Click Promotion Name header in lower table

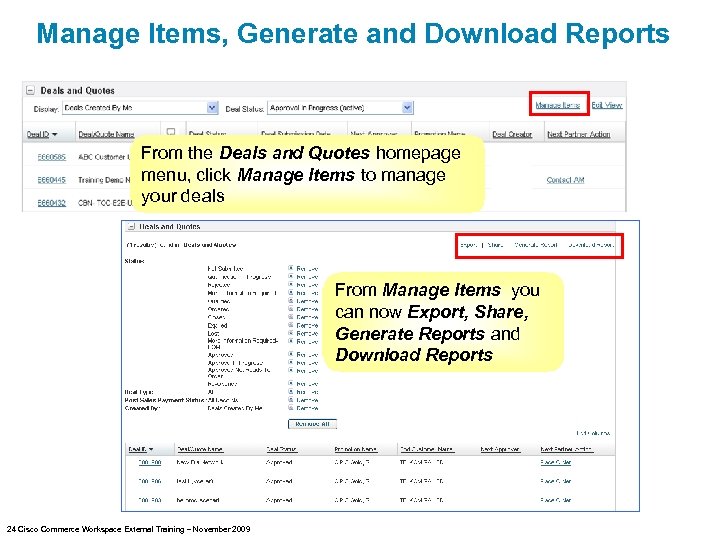(355, 449)
